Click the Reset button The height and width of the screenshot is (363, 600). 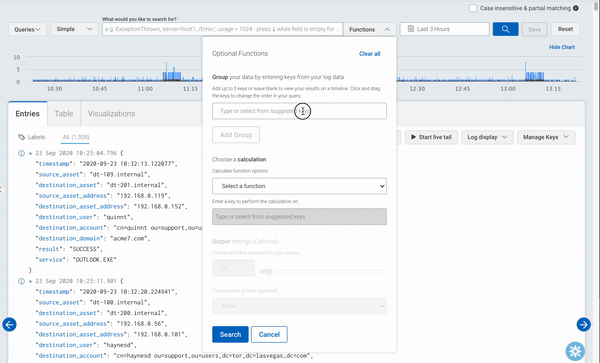(x=565, y=29)
